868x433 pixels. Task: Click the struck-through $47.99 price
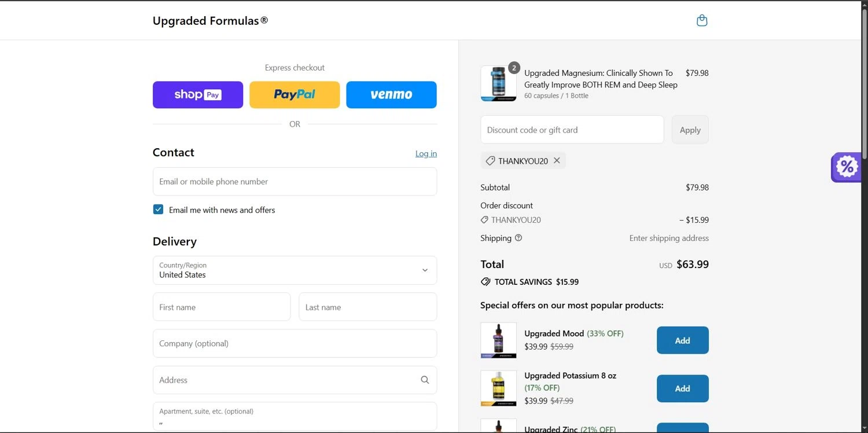coord(561,401)
